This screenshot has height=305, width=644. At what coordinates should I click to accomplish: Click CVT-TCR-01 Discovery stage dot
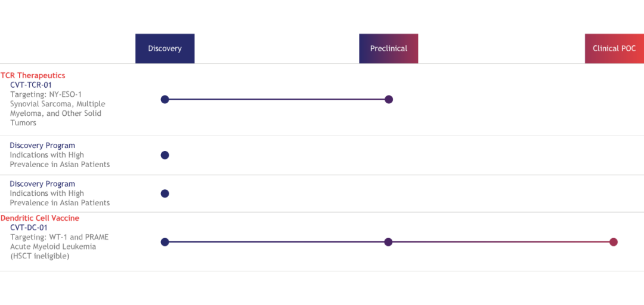(165, 99)
